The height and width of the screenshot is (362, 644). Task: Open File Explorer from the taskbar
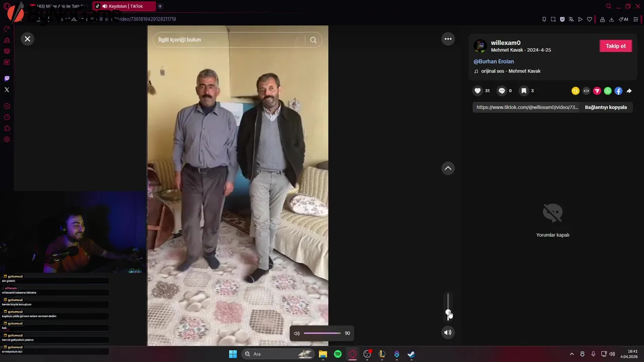coord(323,354)
